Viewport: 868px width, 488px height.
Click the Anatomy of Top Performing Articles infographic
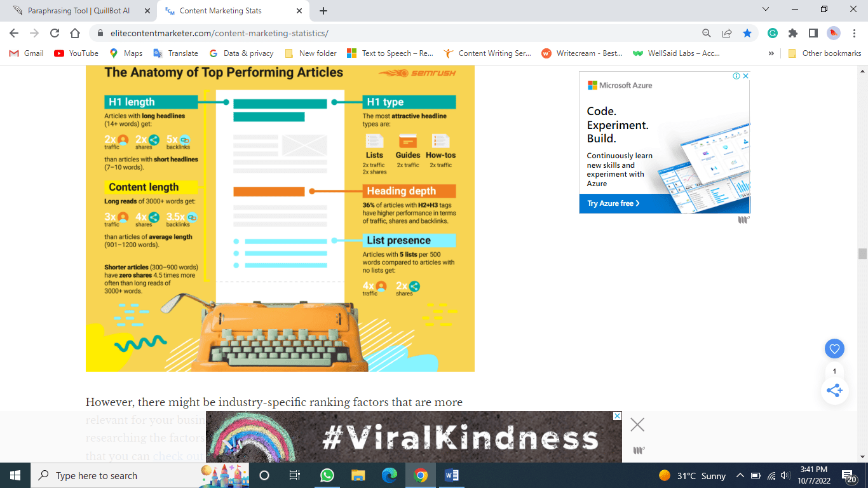click(280, 218)
